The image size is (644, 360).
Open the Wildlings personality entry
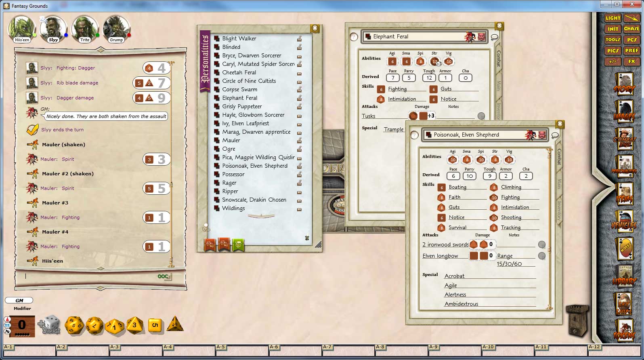click(233, 208)
